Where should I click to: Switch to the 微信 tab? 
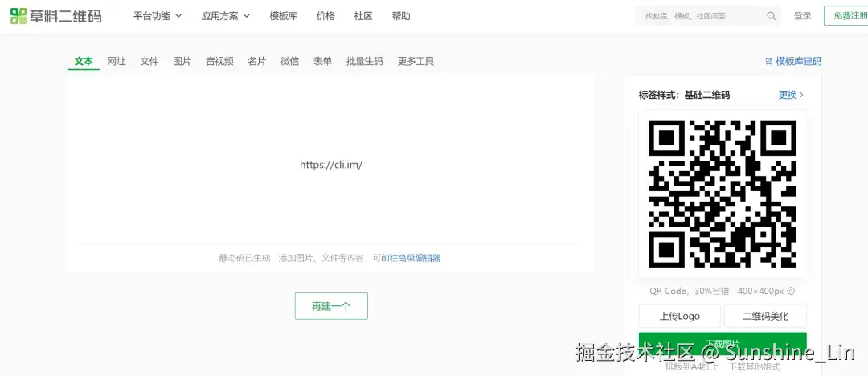(289, 62)
